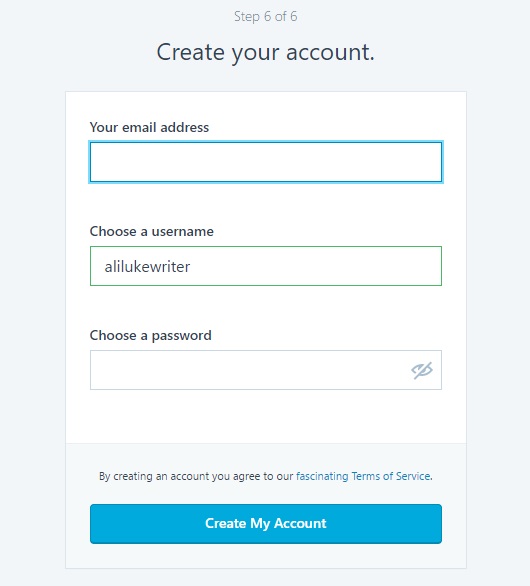
Task: Submit the form with Create My Account
Action: (266, 524)
